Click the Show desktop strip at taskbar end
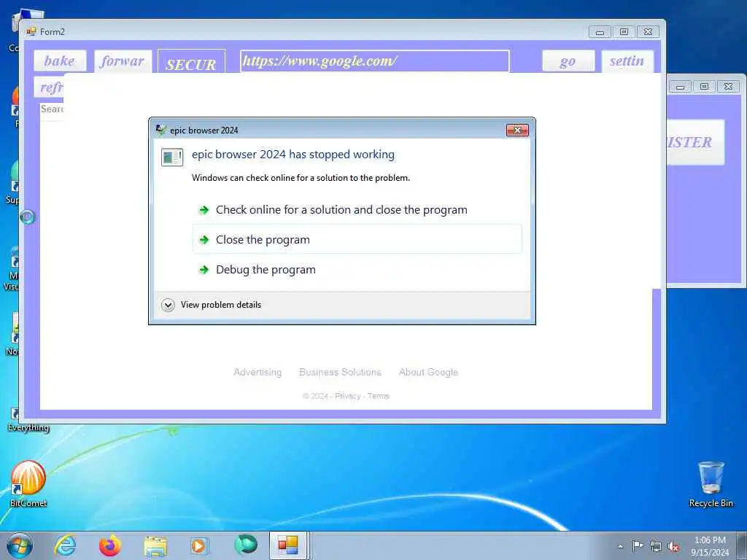The width and height of the screenshot is (747, 560). coord(741,545)
